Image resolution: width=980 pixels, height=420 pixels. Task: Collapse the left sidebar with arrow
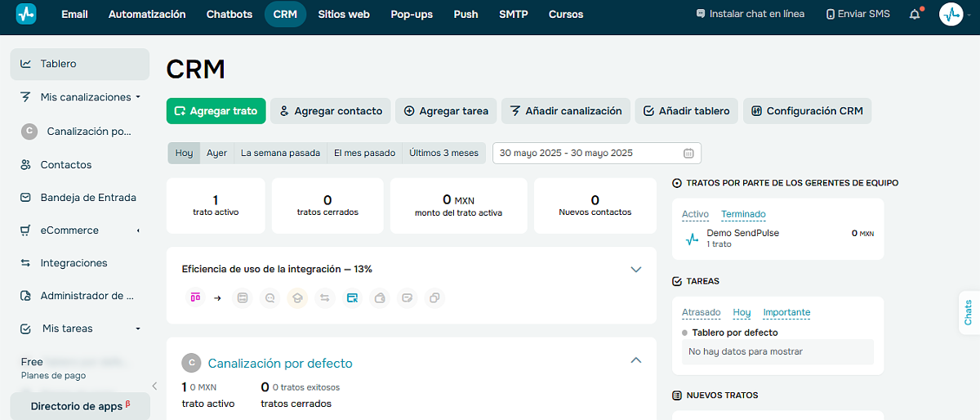click(154, 386)
